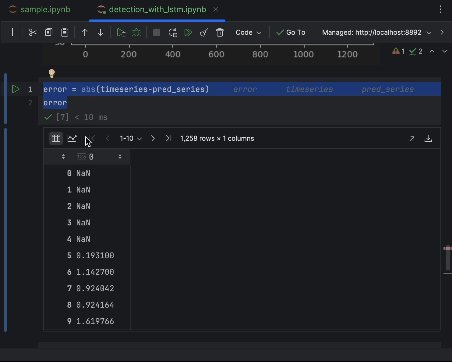Click the Go To button
Image resolution: width=452 pixels, height=362 pixels.
pos(291,32)
